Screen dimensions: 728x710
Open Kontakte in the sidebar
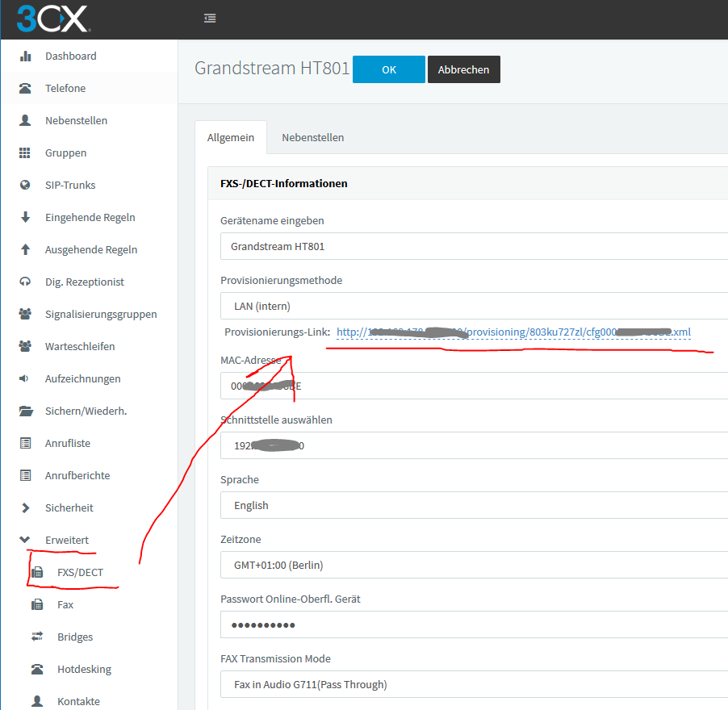tap(78, 701)
